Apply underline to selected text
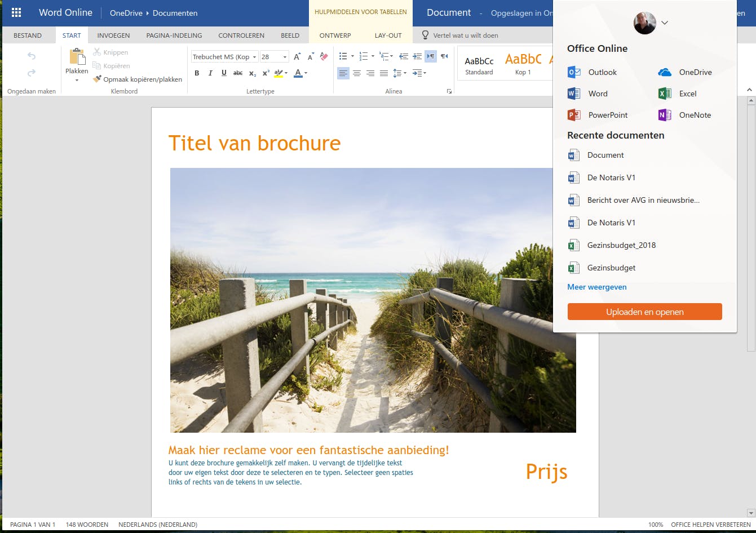Image resolution: width=756 pixels, height=533 pixels. click(x=223, y=73)
